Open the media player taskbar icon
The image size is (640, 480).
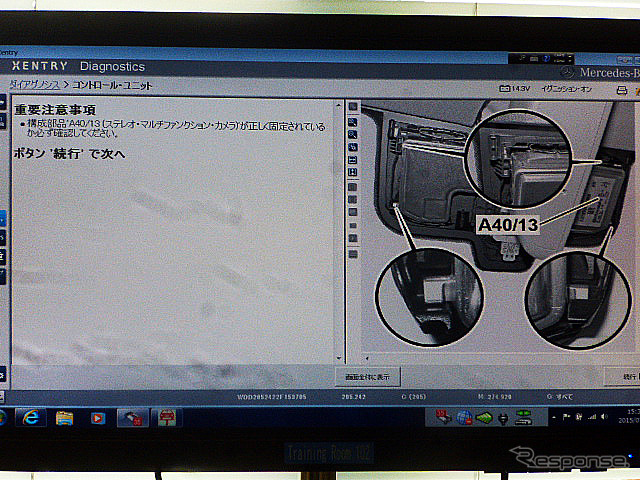[98, 418]
